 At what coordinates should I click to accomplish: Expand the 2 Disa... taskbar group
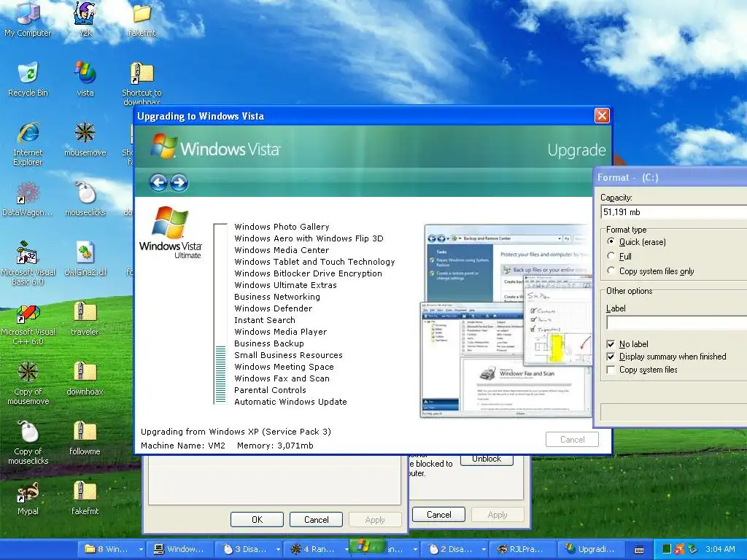484,550
